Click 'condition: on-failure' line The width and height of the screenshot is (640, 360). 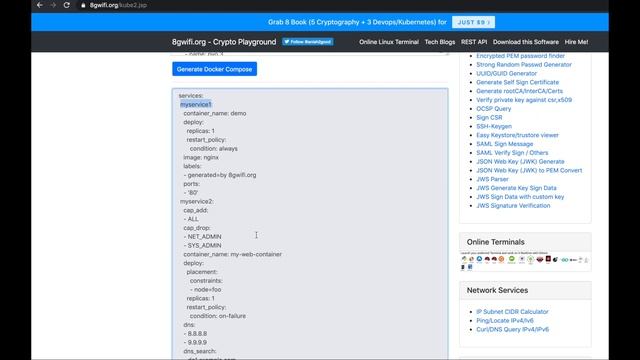tap(218, 316)
